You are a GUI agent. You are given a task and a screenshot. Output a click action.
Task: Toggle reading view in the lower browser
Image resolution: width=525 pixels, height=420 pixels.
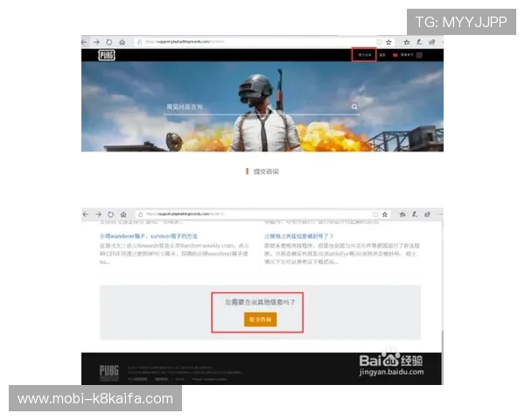coord(375,214)
